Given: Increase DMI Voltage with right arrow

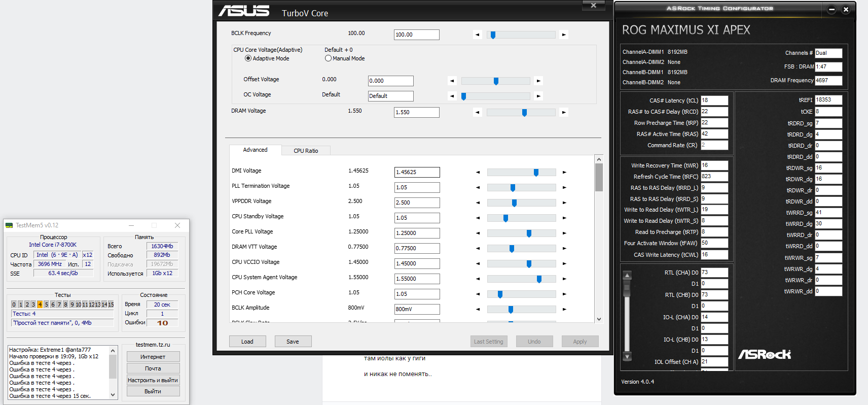Looking at the screenshot, I should [x=564, y=172].
